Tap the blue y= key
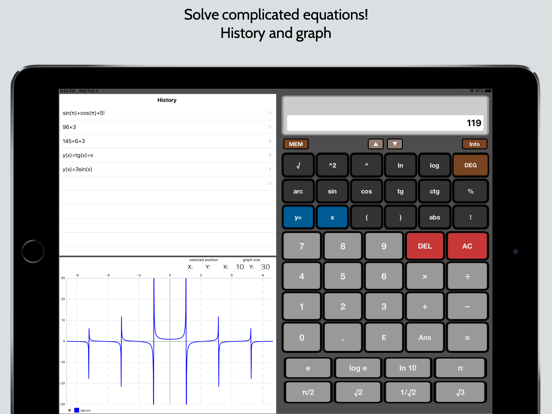 pos(298,217)
